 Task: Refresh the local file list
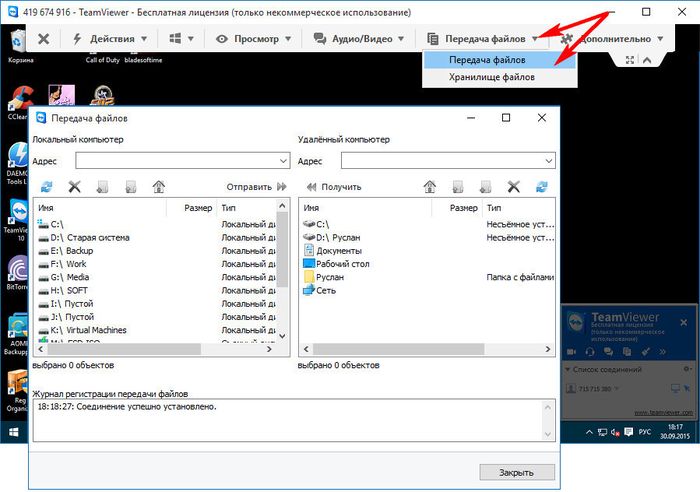[46, 186]
